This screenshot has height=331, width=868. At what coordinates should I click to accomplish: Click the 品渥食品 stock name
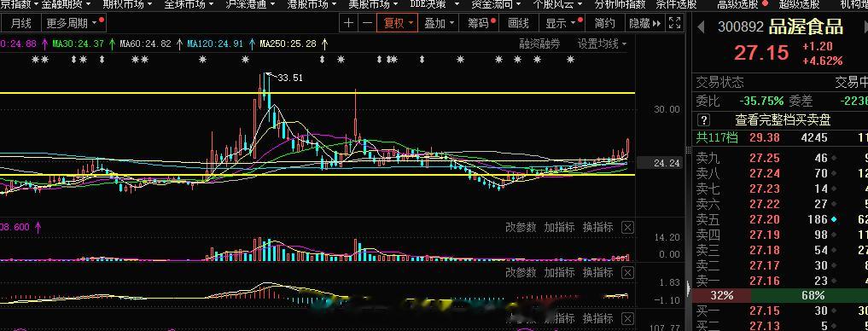coord(806,26)
